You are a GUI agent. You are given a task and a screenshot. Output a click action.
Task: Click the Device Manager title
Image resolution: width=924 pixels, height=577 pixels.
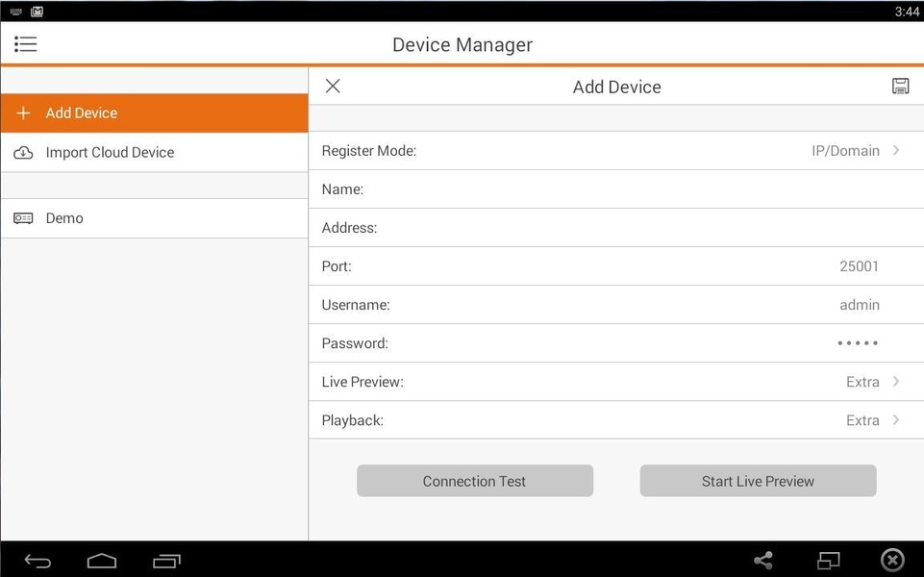click(462, 45)
